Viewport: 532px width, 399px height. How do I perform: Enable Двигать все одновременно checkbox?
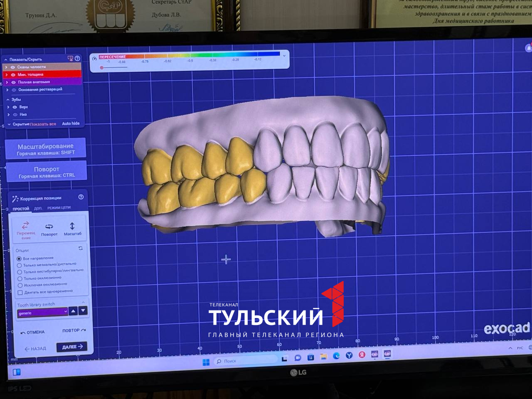pyautogui.click(x=20, y=293)
